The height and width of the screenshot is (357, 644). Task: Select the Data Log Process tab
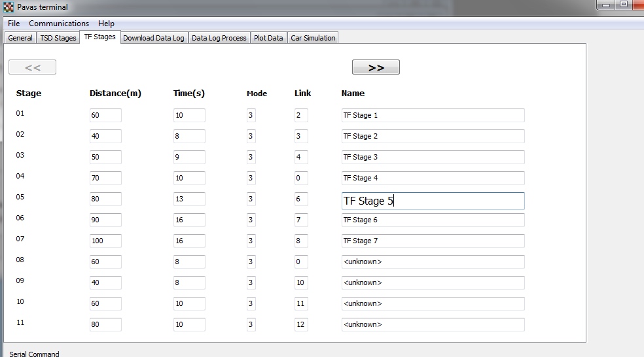point(219,38)
